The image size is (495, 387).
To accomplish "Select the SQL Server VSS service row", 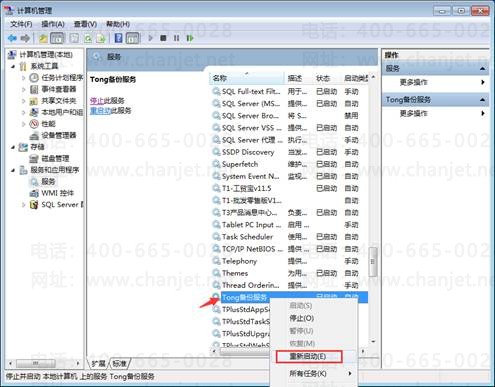I will point(289,128).
